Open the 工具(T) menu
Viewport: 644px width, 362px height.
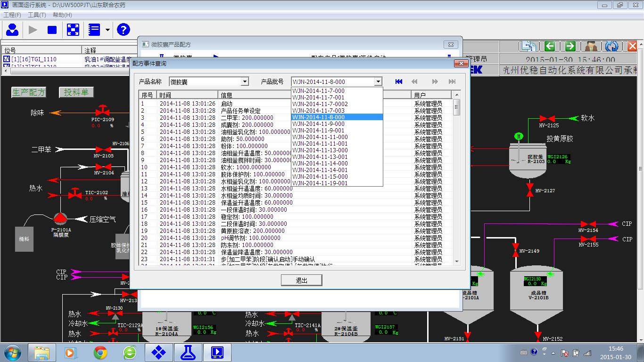click(37, 15)
